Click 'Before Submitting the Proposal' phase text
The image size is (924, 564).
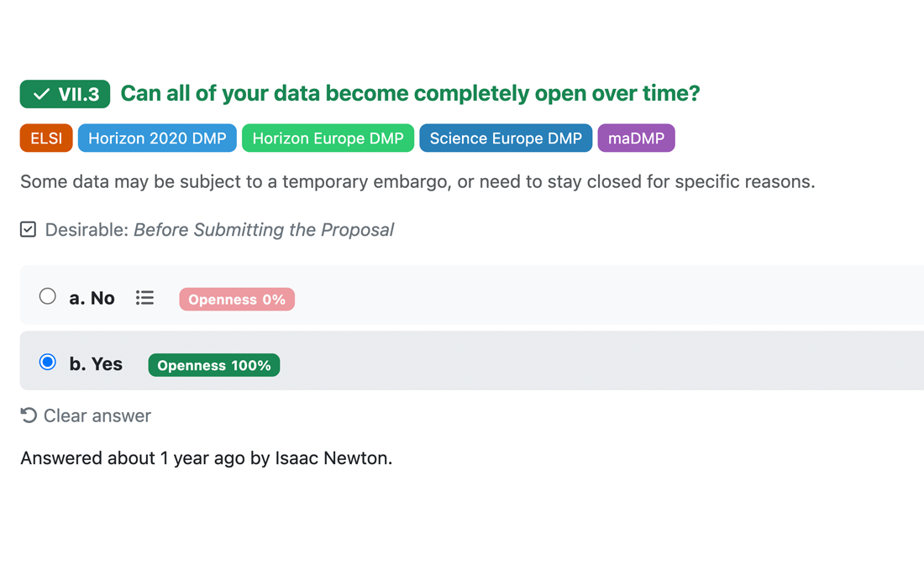pyautogui.click(x=264, y=230)
